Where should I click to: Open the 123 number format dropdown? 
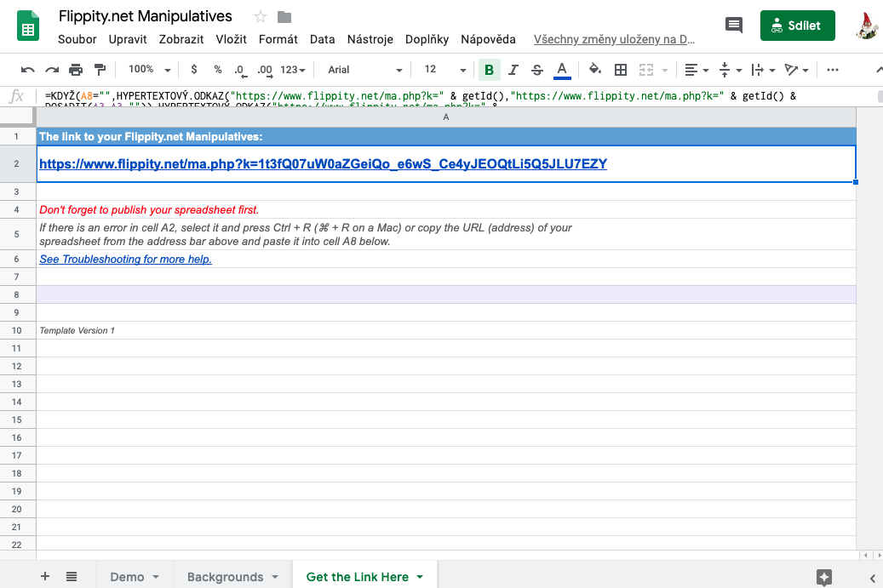tap(293, 70)
